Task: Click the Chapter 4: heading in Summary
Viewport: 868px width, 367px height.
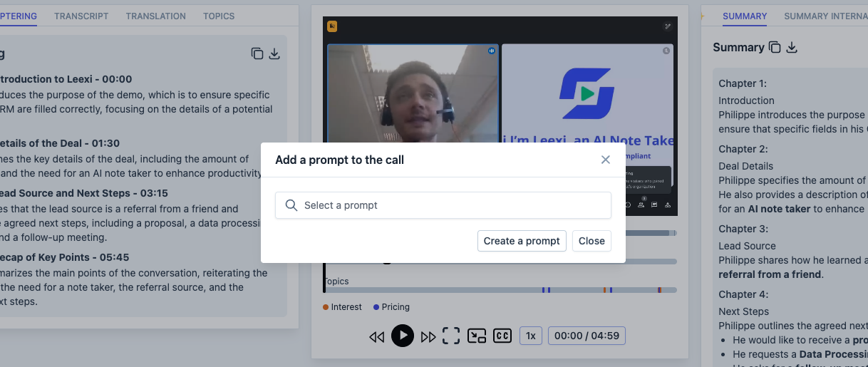Action: (743, 294)
